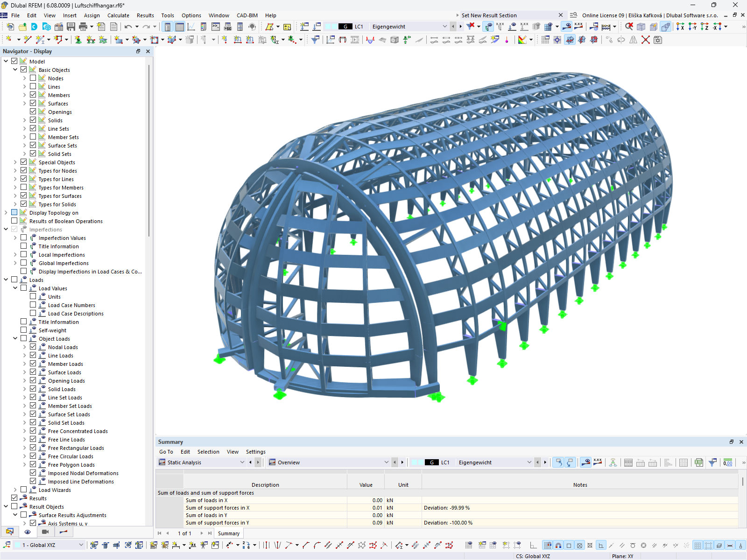
Task: Click Go To in the Summary panel
Action: 166,452
